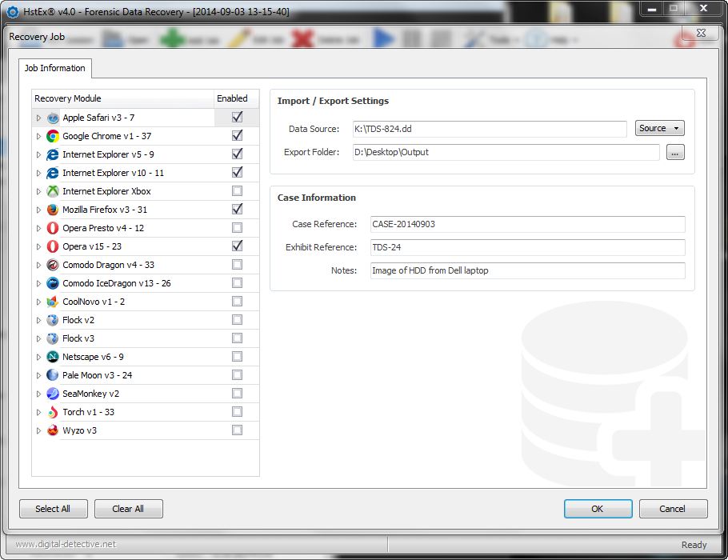Expand the SeaMonkey v2 tree node
This screenshot has width=728, height=560.
(x=38, y=394)
